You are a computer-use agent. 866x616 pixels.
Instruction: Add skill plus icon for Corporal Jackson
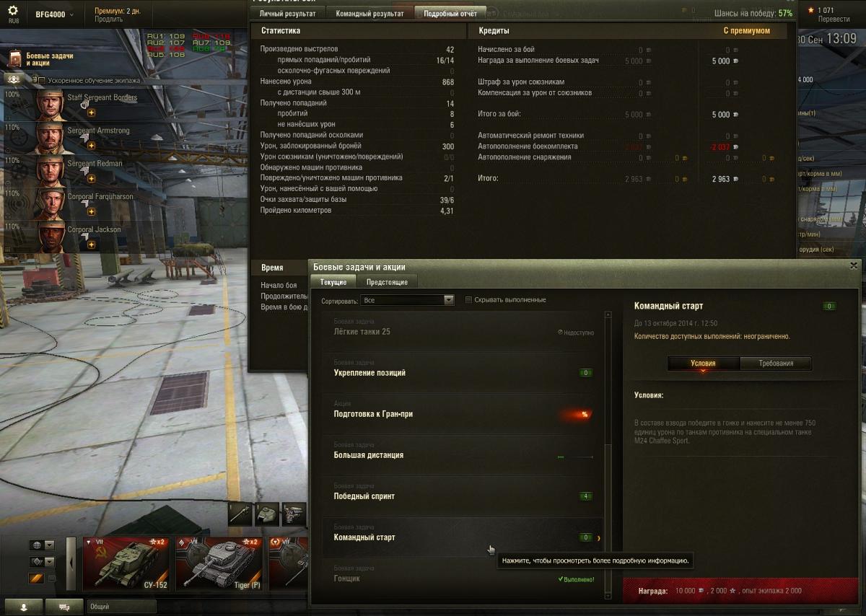point(91,245)
